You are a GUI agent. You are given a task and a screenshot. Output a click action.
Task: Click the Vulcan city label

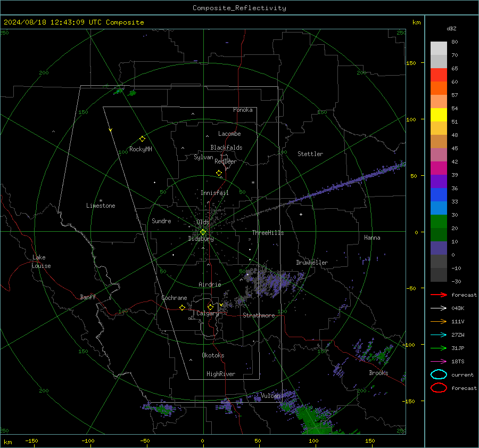click(x=271, y=396)
